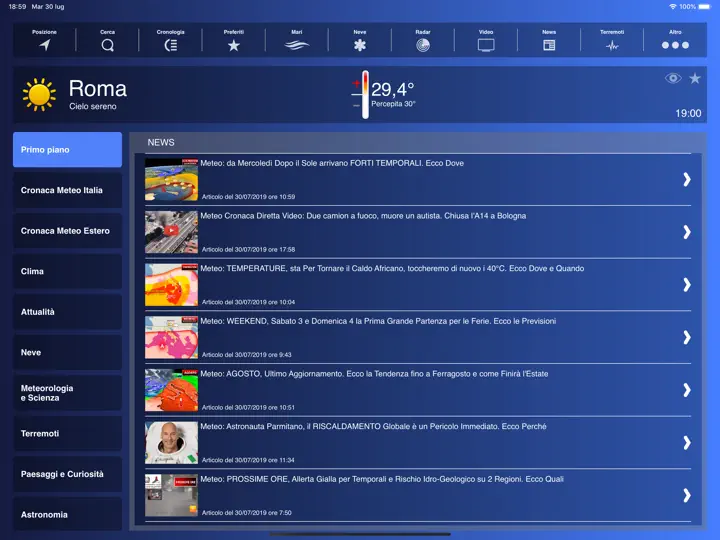Open the Terremoti seismograph icon

(x=612, y=45)
